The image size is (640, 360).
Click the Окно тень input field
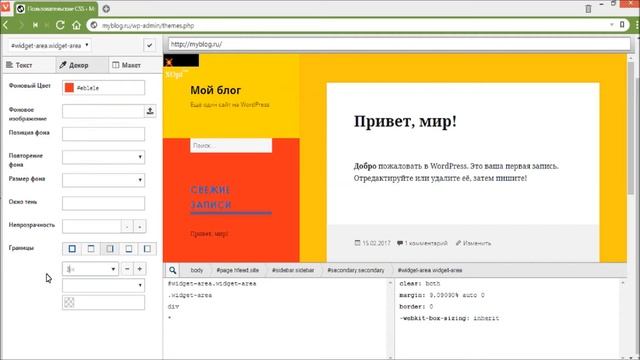[104, 203]
